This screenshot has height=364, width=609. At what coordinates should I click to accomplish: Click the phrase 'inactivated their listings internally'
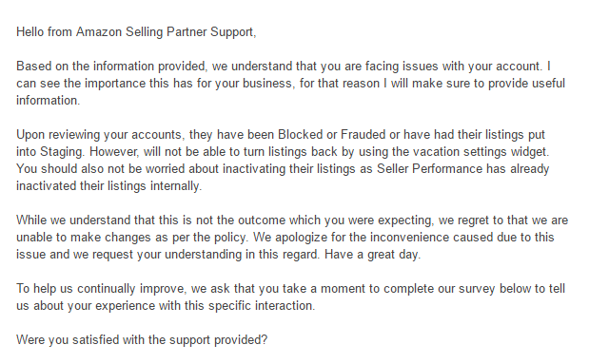point(108,185)
